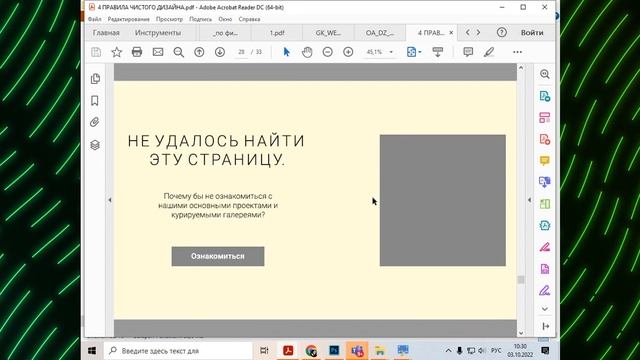The width and height of the screenshot is (640, 360).
Task: Open Export PDF tool in right pane
Action: coord(544,96)
